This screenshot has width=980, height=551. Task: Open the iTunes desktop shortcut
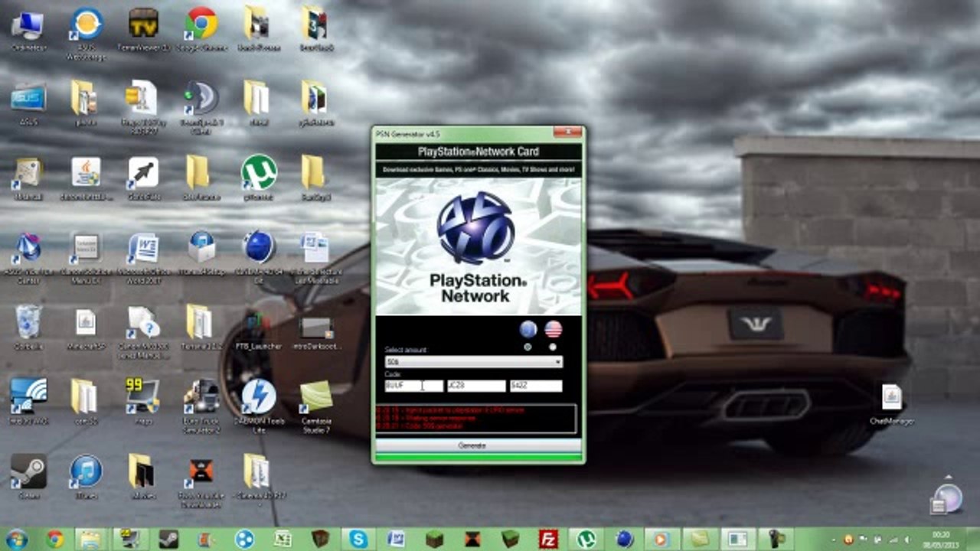tap(86, 476)
